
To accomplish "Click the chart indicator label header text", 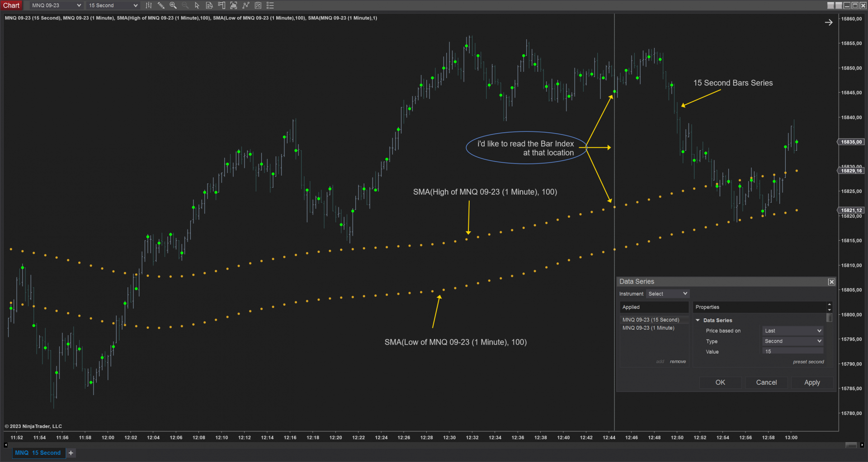I will pyautogui.click(x=191, y=18).
